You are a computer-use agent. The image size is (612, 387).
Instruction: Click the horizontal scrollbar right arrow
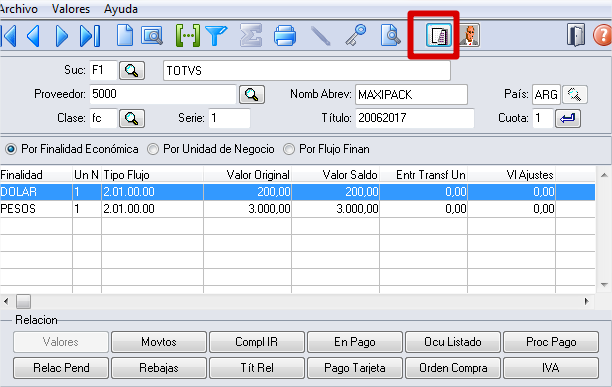[x=587, y=301]
